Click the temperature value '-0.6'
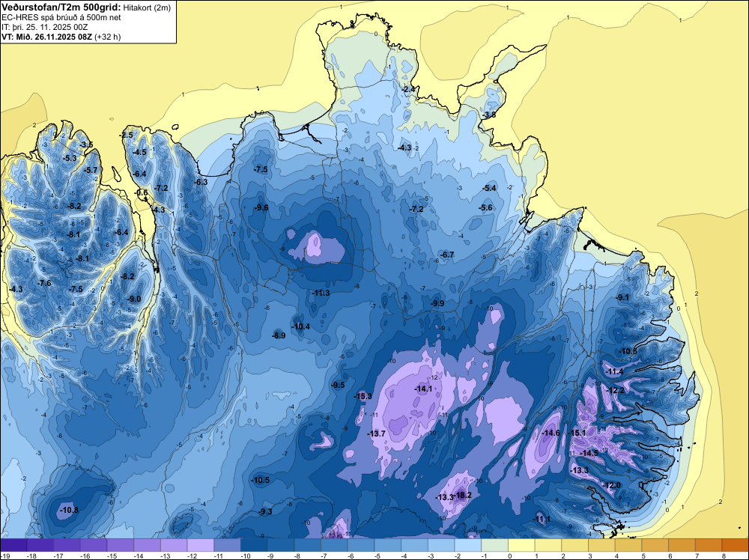This screenshot has height=560, width=749. click(142, 192)
